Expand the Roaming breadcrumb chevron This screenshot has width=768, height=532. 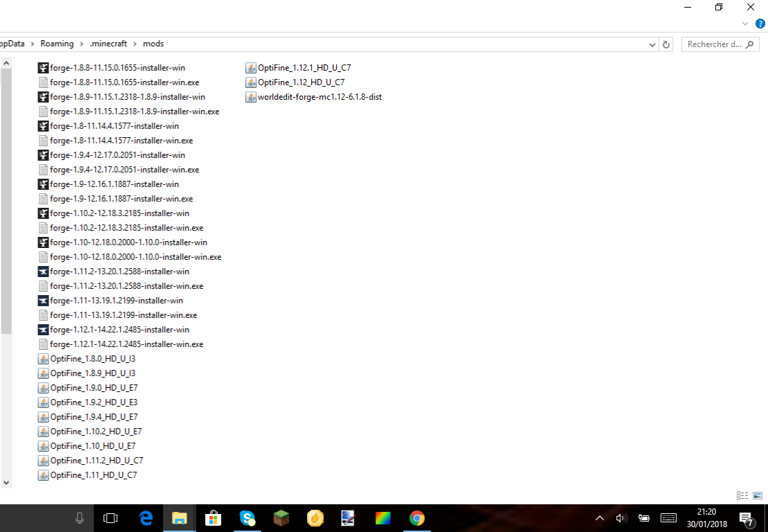click(82, 44)
